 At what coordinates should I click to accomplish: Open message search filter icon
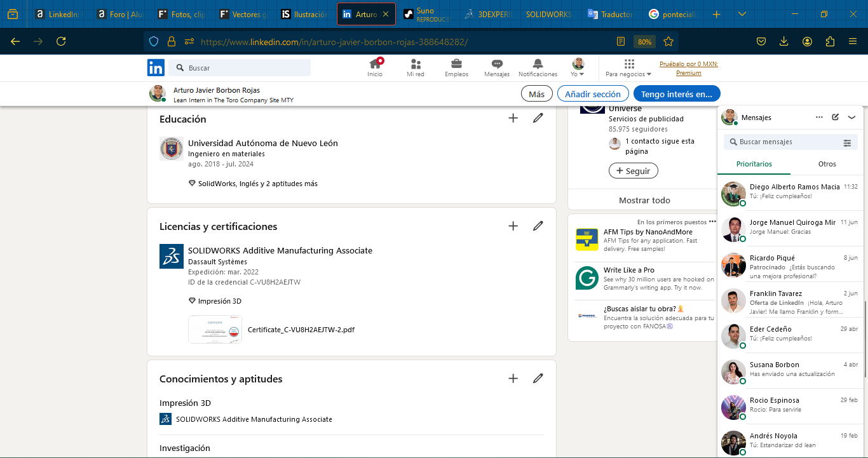[847, 142]
